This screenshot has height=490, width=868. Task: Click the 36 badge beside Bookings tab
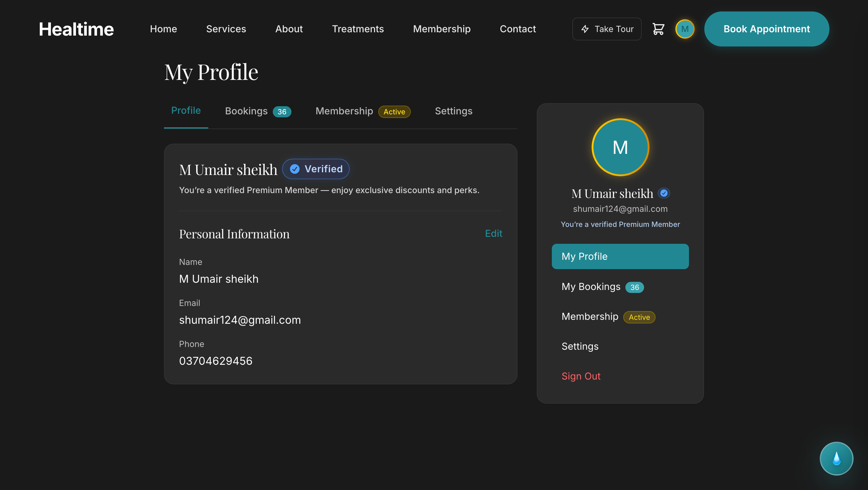(x=282, y=112)
